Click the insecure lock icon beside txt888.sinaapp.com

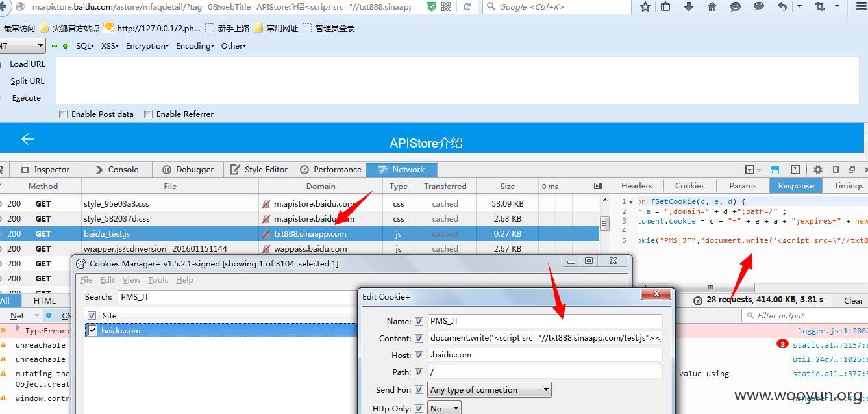tap(266, 234)
